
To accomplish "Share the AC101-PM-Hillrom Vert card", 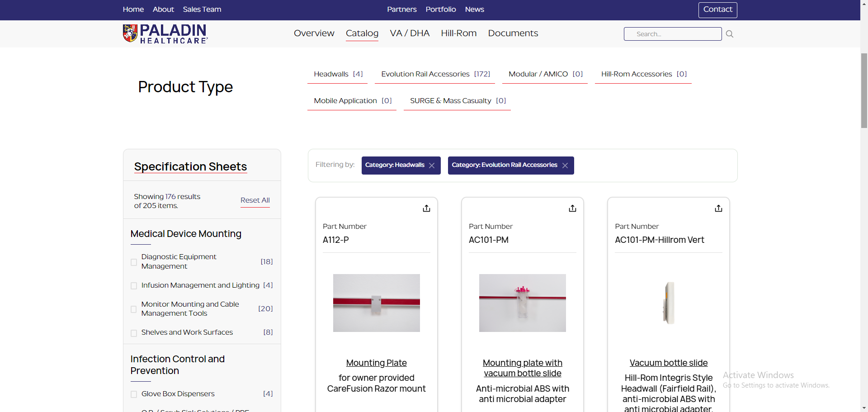I will (718, 208).
